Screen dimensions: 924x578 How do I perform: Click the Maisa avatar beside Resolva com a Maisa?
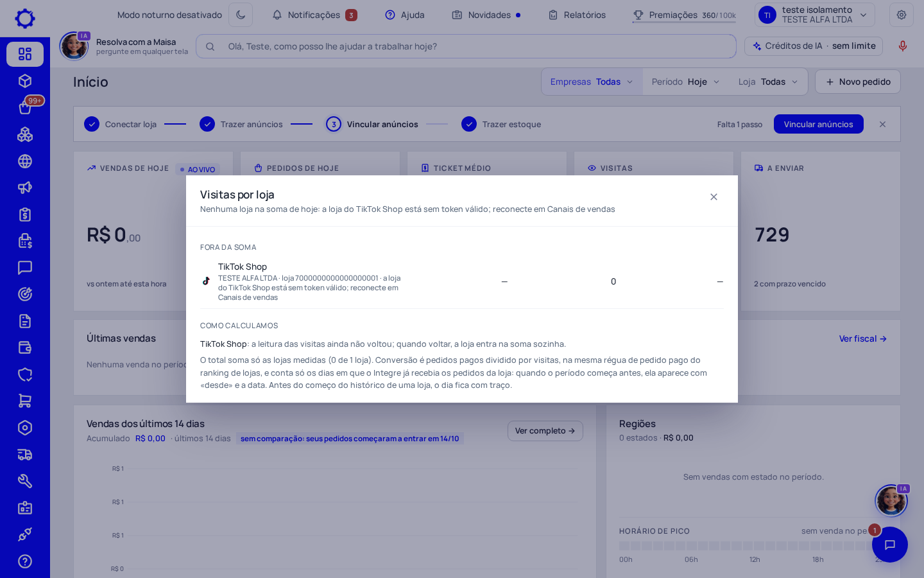[x=74, y=46]
